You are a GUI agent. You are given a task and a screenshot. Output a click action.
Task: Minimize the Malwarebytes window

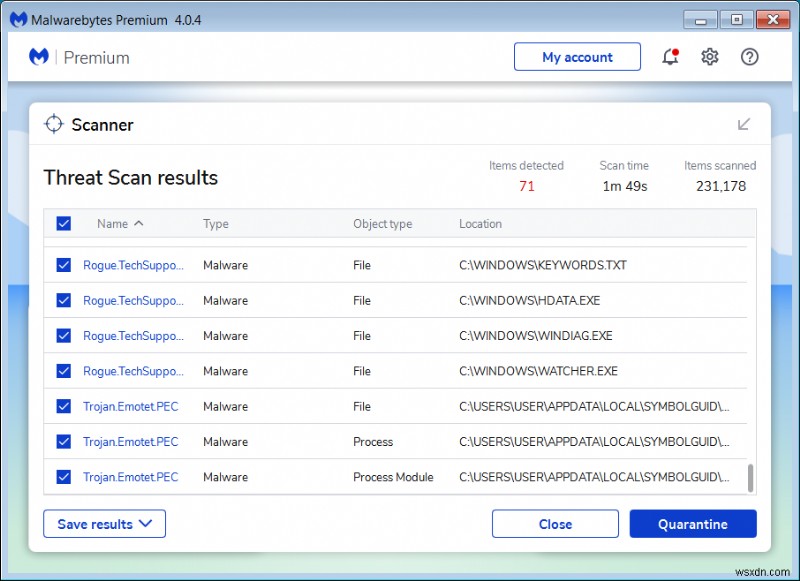[x=701, y=20]
